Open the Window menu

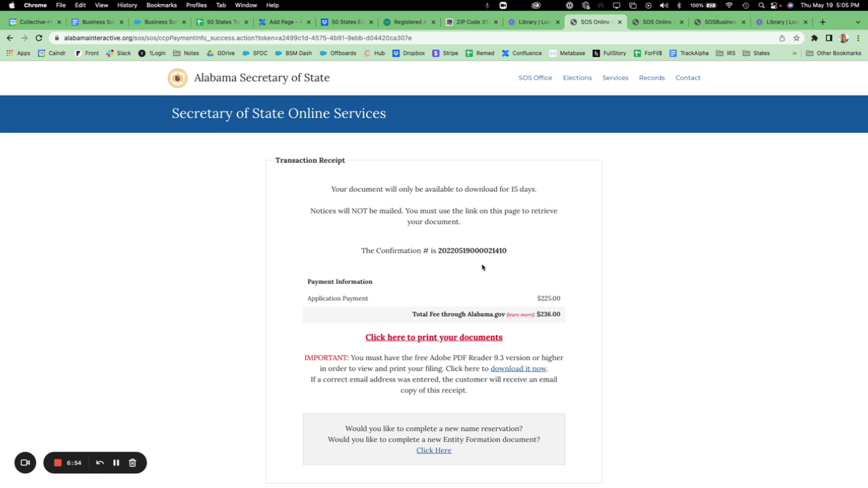[x=245, y=5]
